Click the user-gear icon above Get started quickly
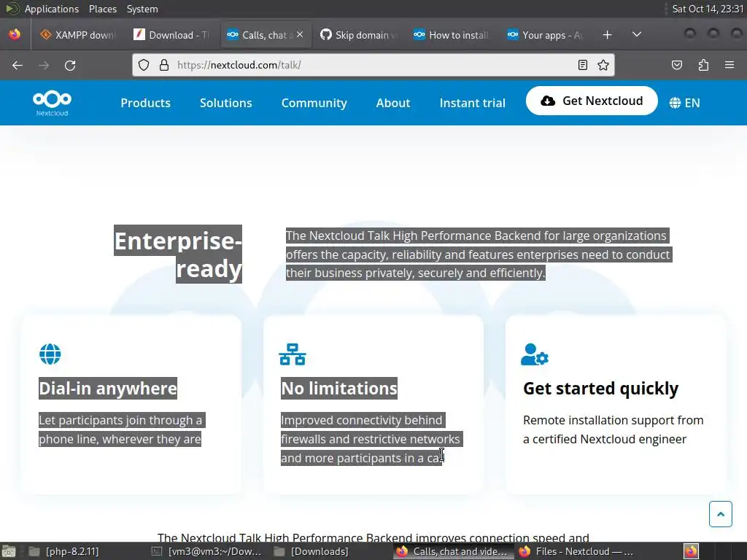This screenshot has height=560, width=747. tap(535, 354)
